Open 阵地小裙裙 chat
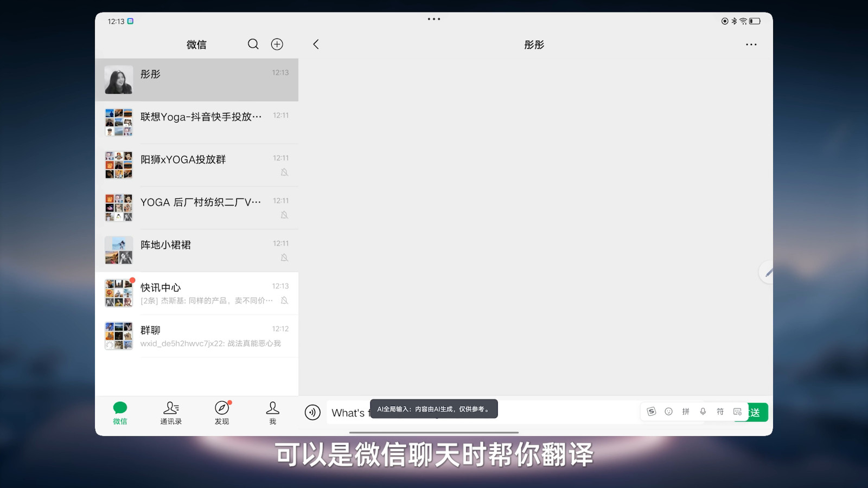Viewport: 868px width, 488px height. tap(197, 251)
